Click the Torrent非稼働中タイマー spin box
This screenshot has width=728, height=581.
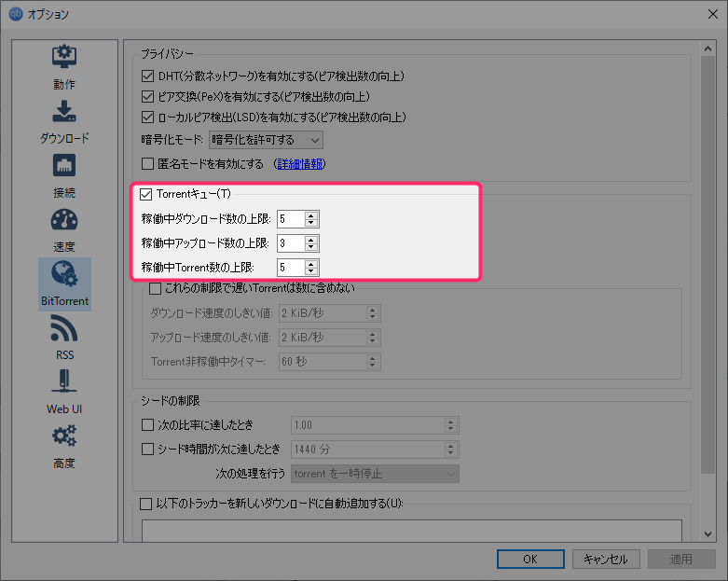pos(330,361)
